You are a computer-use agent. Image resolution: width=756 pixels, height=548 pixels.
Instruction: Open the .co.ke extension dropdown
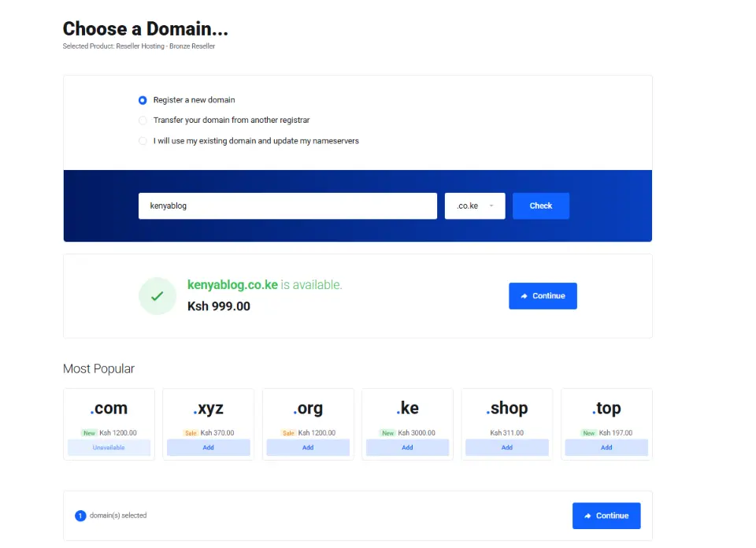[475, 205]
